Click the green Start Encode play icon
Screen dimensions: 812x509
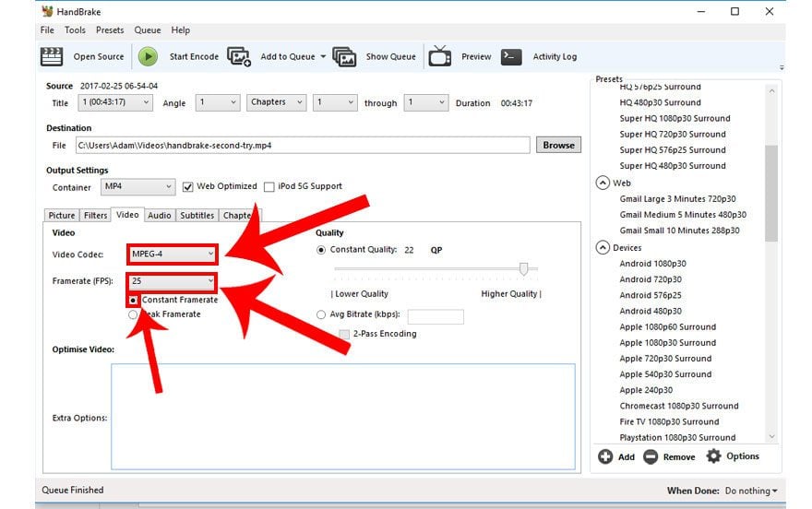pos(148,56)
